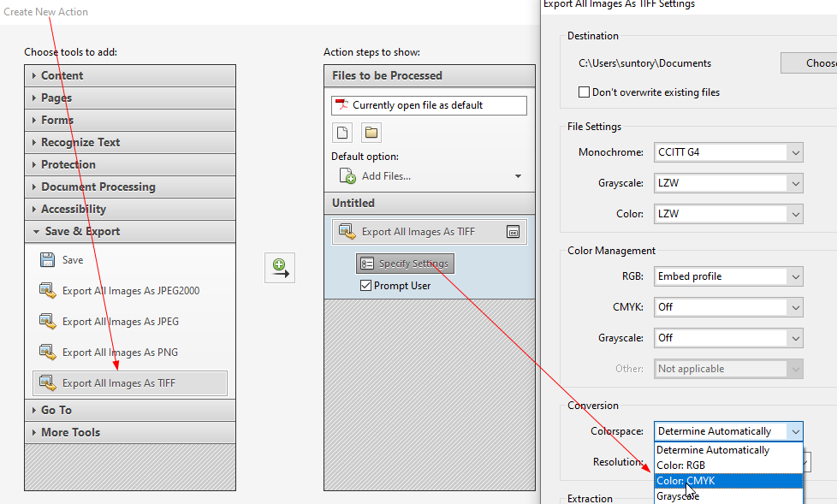Open the Color LZW compression dropdown
837x504 pixels.
point(728,214)
